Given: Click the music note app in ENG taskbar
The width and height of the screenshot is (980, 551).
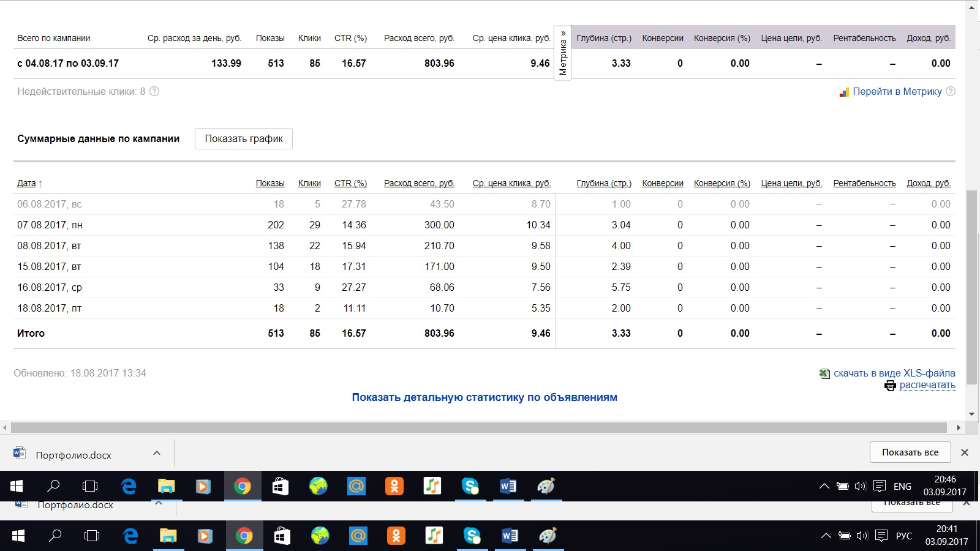Looking at the screenshot, I should pos(432,486).
